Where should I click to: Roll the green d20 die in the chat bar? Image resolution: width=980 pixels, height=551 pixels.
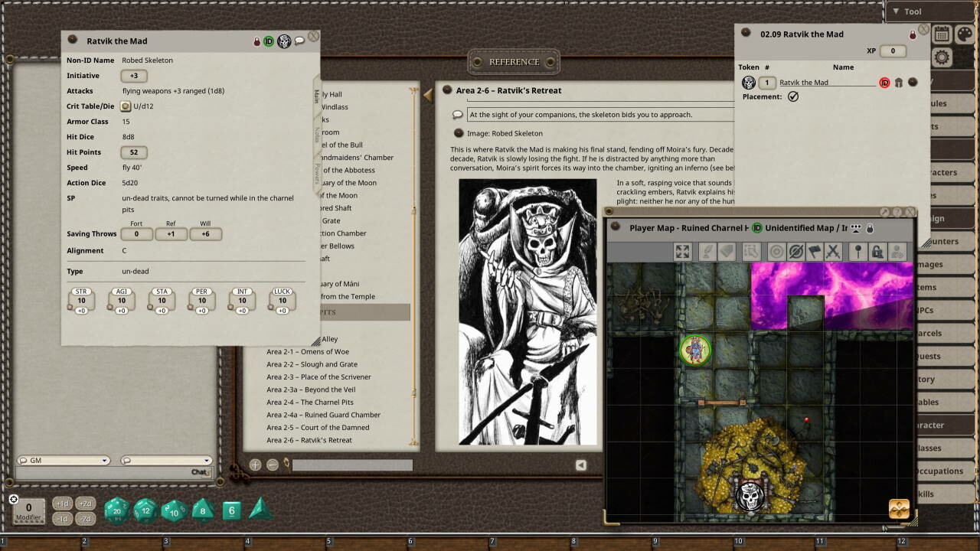tap(116, 511)
